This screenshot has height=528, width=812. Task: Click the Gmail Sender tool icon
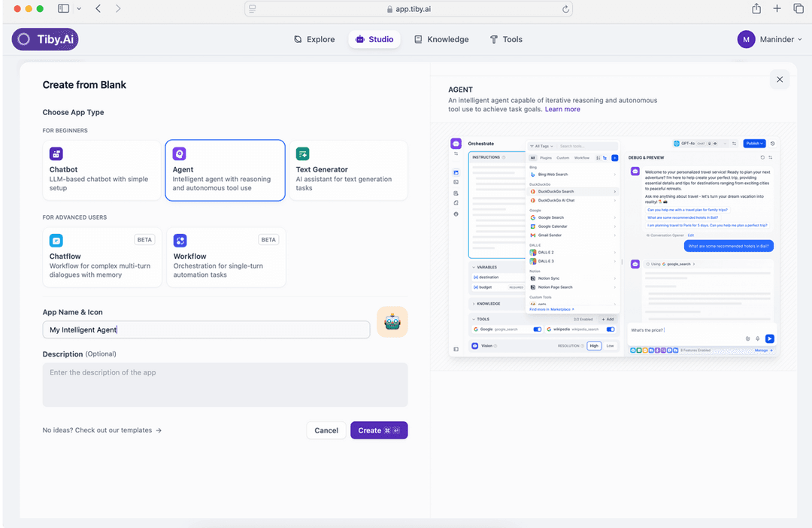pyautogui.click(x=532, y=235)
